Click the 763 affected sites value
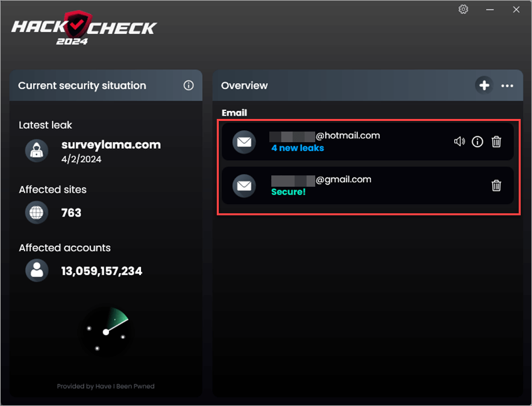This screenshot has width=532, height=406. click(x=71, y=213)
